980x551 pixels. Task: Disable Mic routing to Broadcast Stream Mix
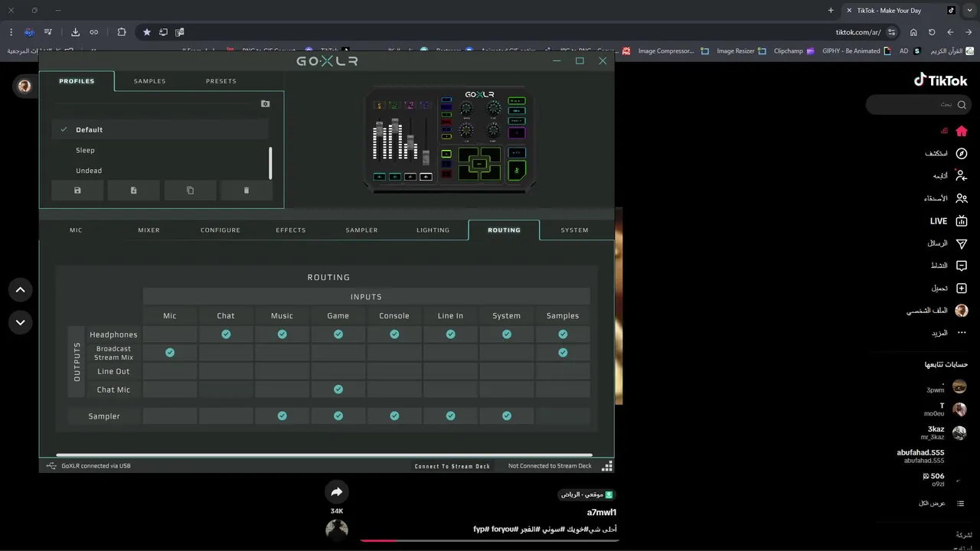click(x=170, y=353)
